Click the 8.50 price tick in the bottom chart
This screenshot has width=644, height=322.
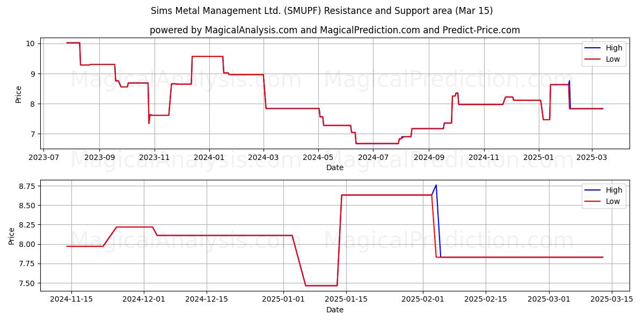coord(27,206)
